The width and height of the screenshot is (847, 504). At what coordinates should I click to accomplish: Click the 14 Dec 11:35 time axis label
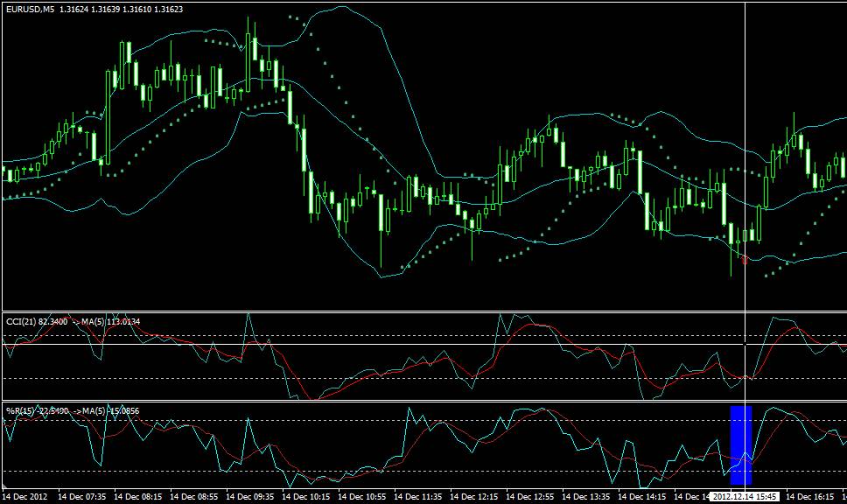418,496
